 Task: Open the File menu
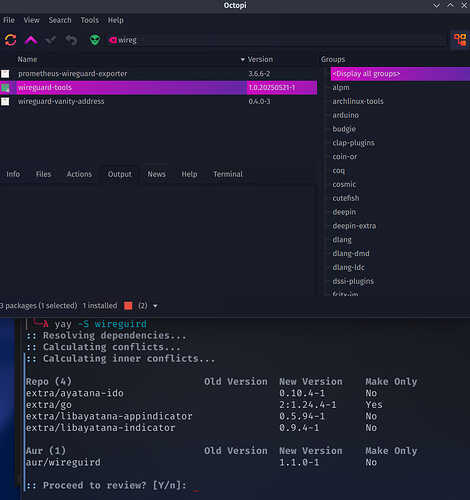pos(9,20)
